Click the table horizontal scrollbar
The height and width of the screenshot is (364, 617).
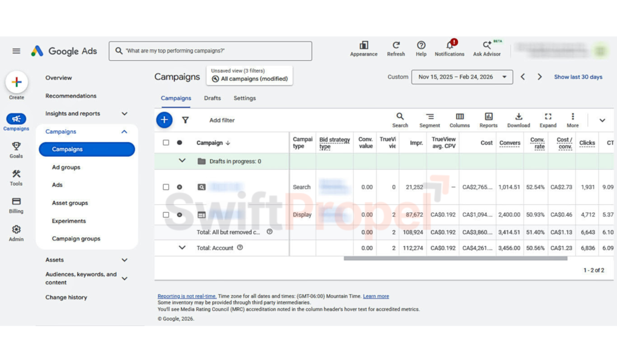tap(456, 259)
